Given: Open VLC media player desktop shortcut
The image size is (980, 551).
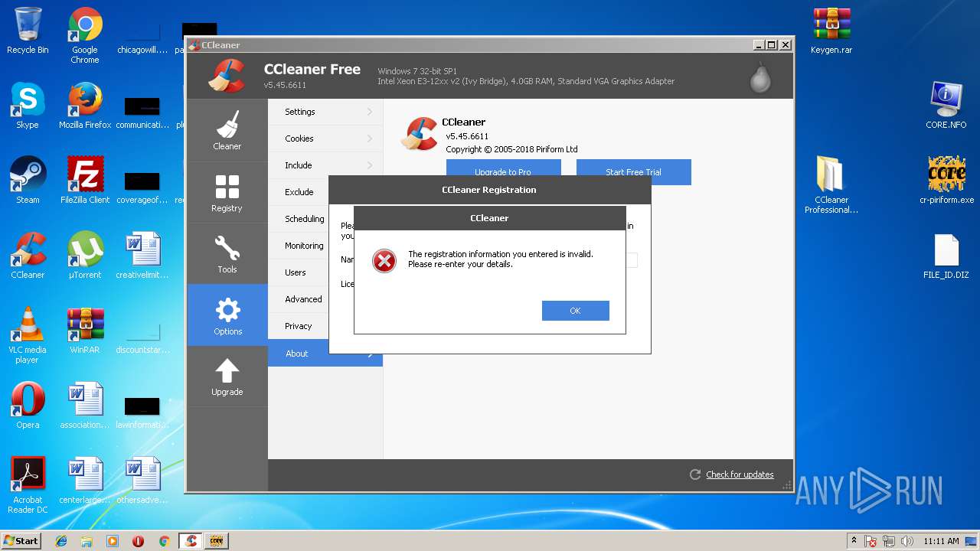Looking at the screenshot, I should 28,335.
